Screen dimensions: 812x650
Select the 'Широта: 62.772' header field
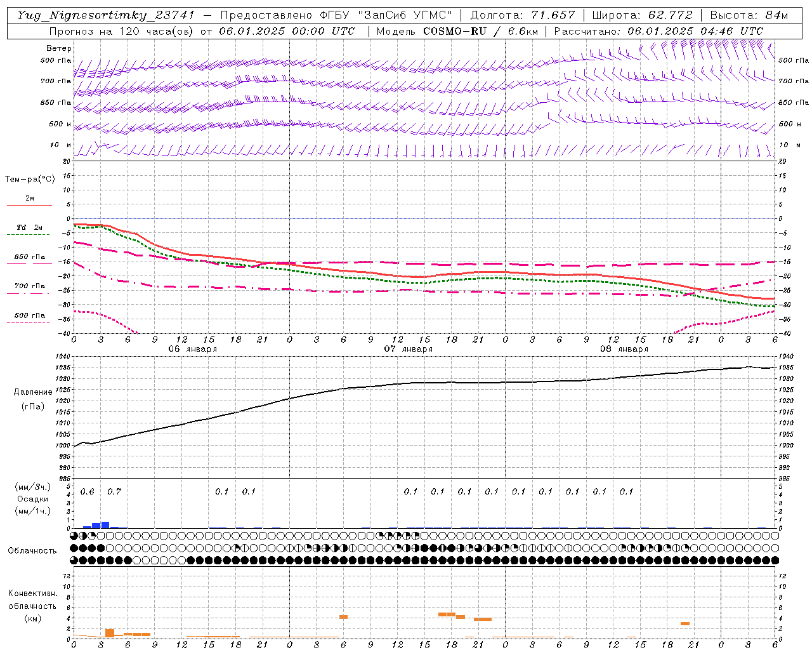point(642,15)
